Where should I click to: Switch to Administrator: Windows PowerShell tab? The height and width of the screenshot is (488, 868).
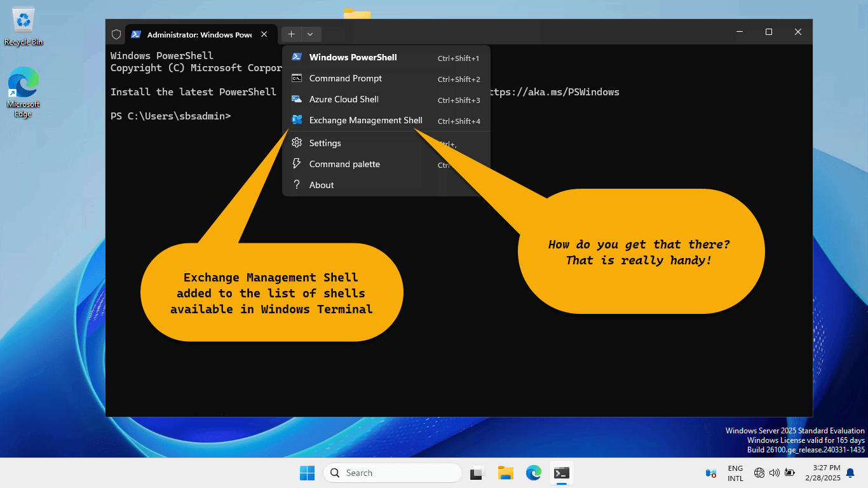(201, 34)
